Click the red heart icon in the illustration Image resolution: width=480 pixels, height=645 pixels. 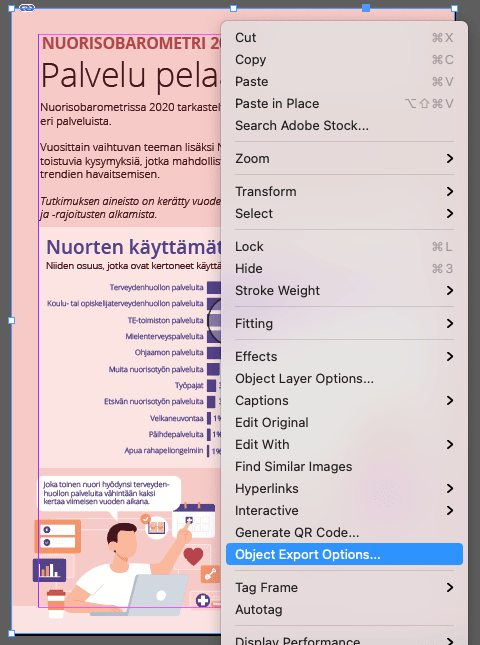coord(193,557)
